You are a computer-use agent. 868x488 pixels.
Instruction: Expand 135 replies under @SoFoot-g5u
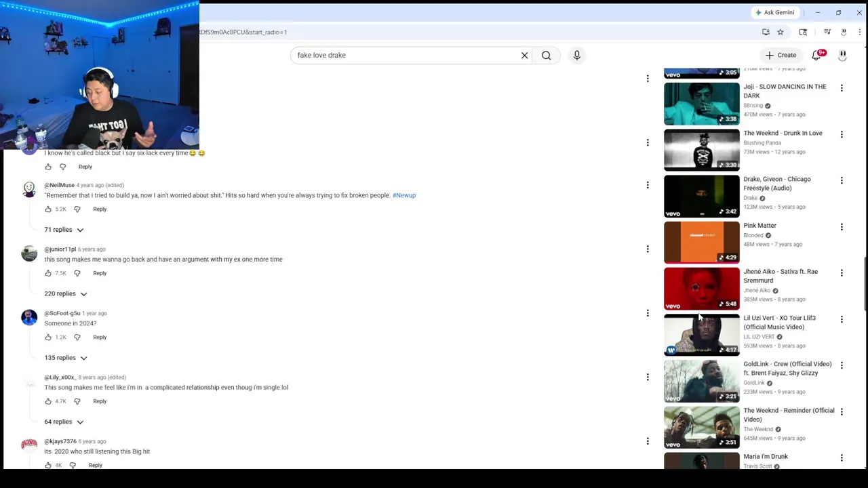66,358
